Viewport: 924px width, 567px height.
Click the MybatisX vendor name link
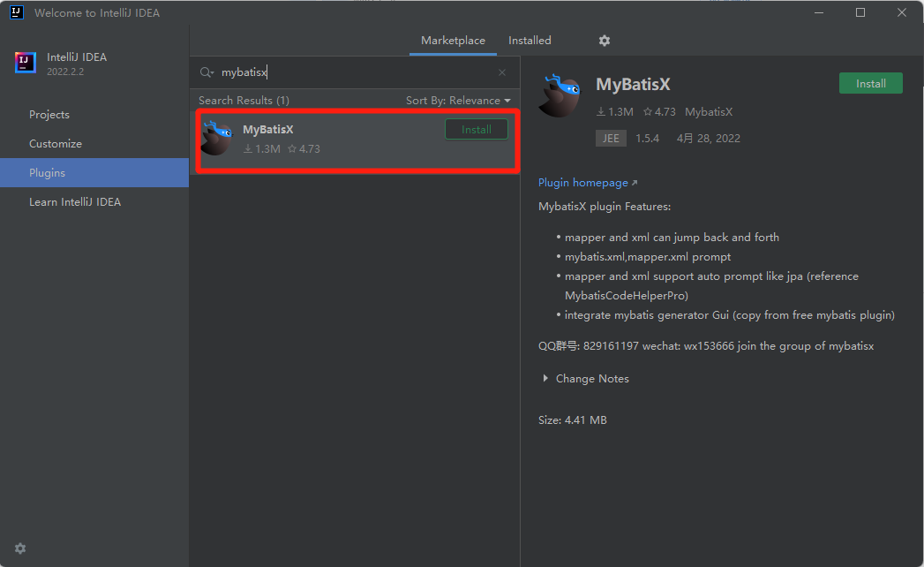709,112
